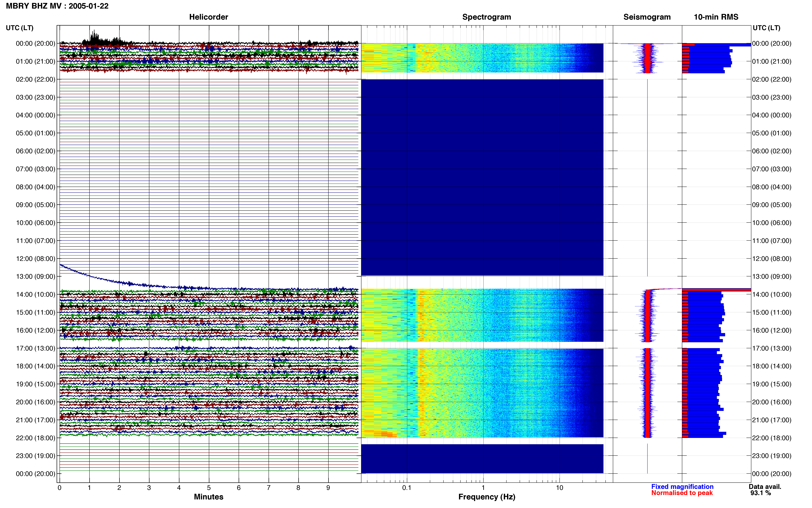Screen dimensions: 812x508
Task: Click the 'Seismogram' panel heading
Action: 647,17
